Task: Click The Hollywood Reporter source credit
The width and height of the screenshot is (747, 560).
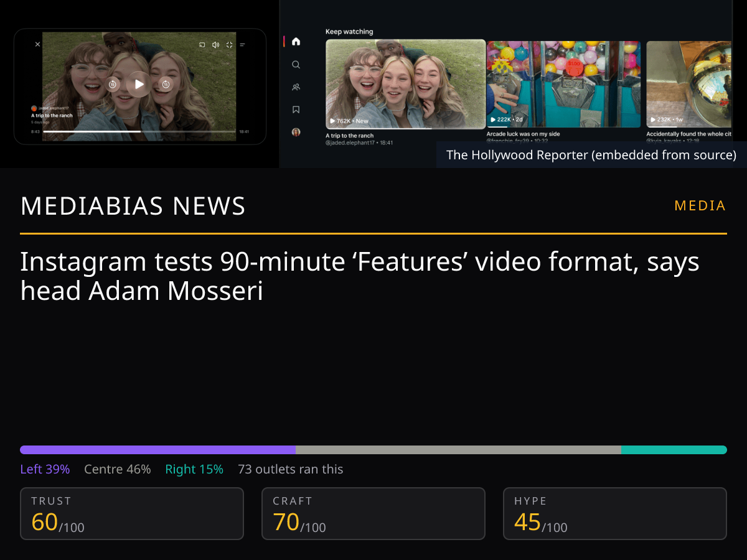Action: [x=591, y=155]
